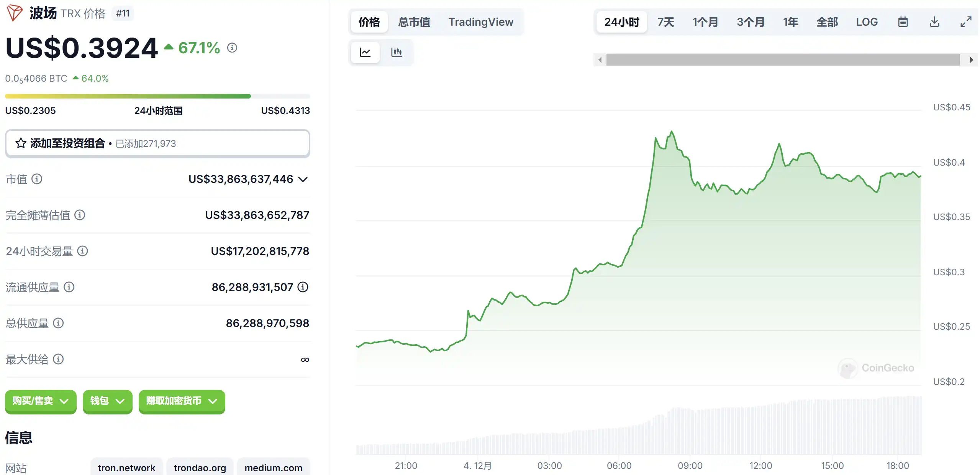Expand chart to fullscreen

(966, 22)
